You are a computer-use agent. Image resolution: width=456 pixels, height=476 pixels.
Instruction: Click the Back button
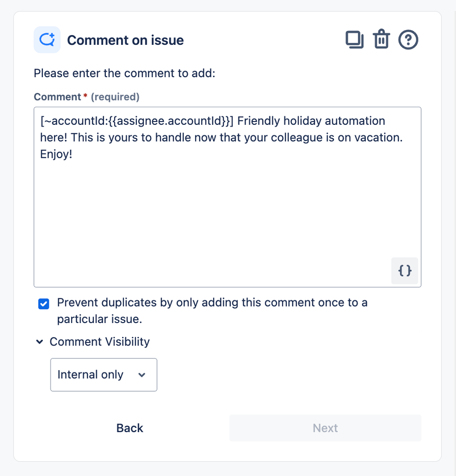click(129, 428)
